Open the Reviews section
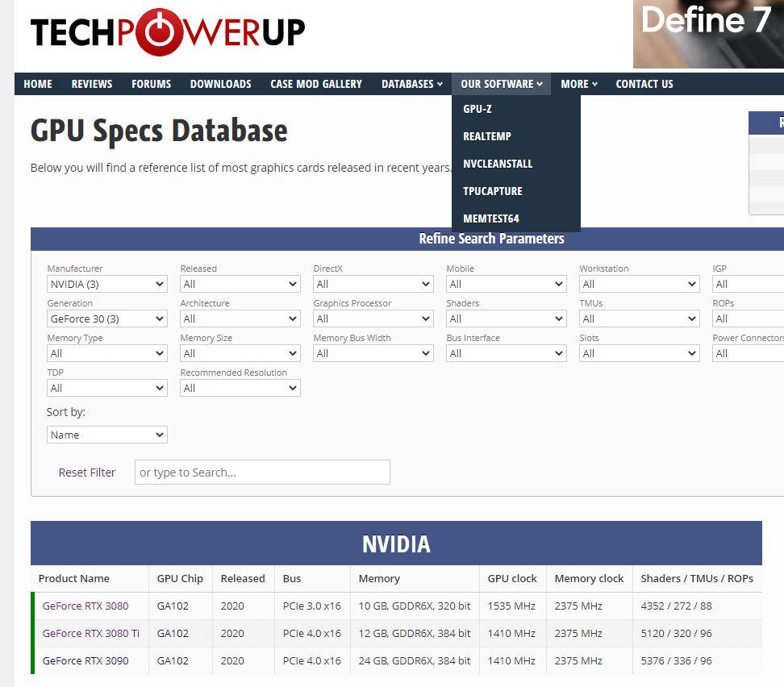Screen dimensions: 784x687 (92, 84)
